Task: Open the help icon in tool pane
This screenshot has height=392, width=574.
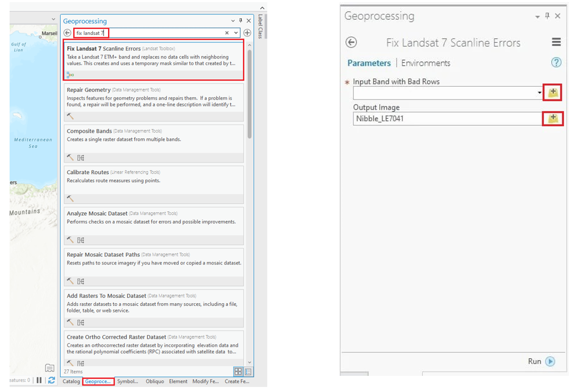Action: pyautogui.click(x=556, y=63)
